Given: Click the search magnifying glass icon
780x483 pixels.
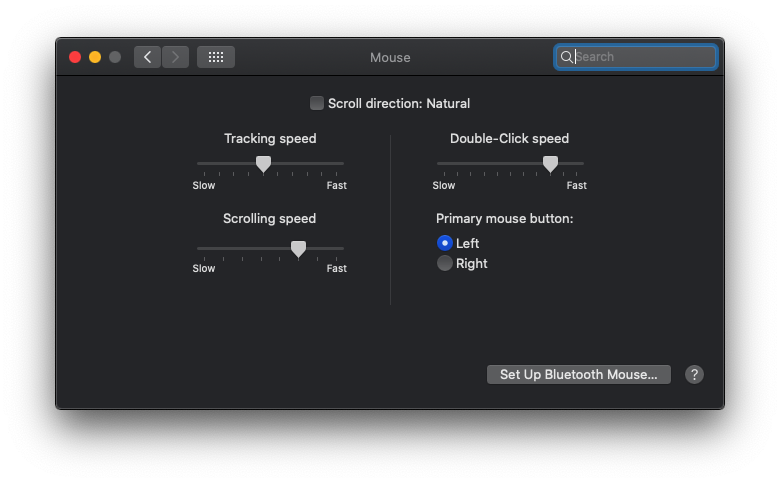Looking at the screenshot, I should click(567, 57).
